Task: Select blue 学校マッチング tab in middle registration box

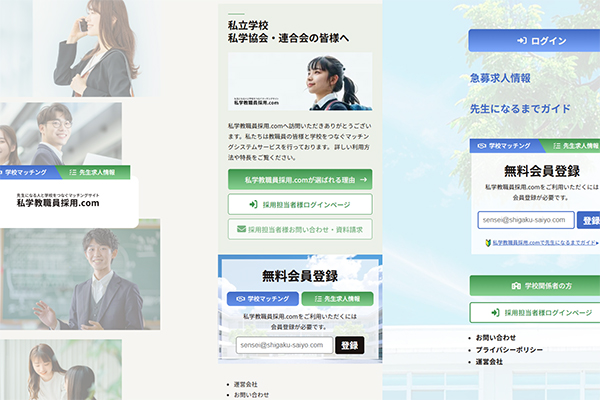Action: (x=262, y=299)
